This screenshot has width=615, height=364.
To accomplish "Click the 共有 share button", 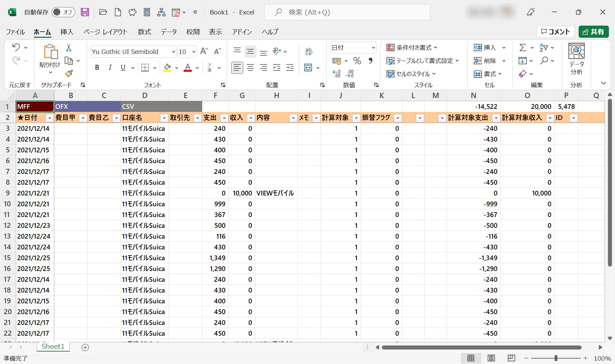I will 593,32.
